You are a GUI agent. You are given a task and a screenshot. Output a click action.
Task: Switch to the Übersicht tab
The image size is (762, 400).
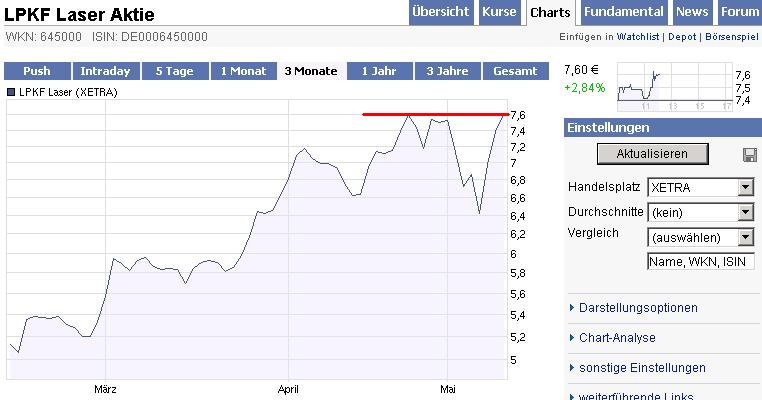coord(440,12)
